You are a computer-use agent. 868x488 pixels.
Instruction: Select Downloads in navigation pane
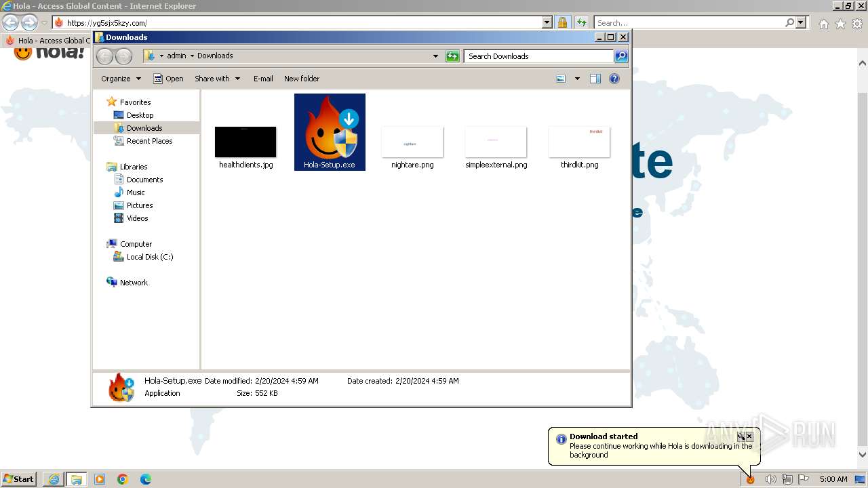point(144,128)
